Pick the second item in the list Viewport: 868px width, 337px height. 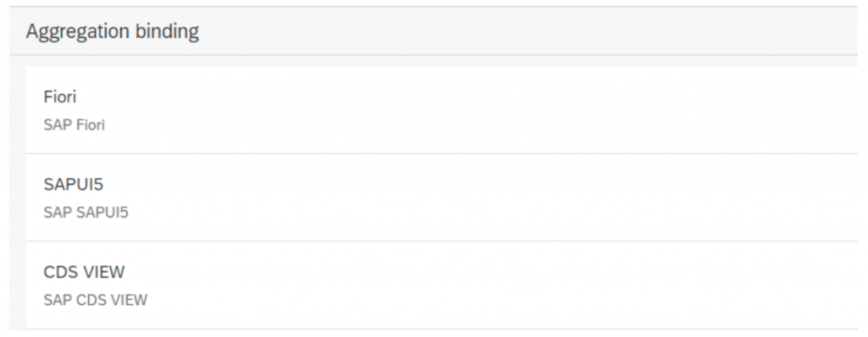441,197
